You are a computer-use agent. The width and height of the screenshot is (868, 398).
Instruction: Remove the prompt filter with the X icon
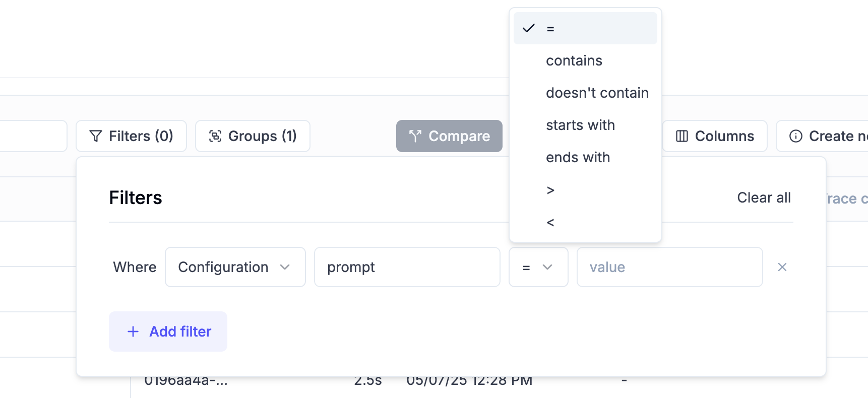782,267
